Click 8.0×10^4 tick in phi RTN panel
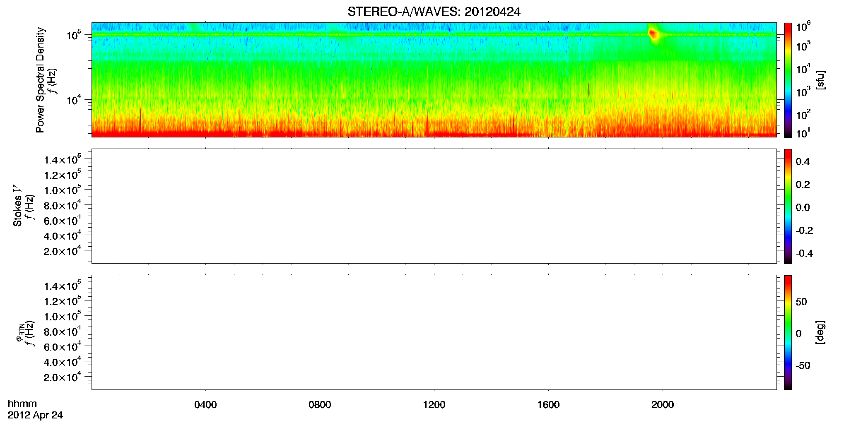This screenshot has height=447, width=868. point(62,331)
